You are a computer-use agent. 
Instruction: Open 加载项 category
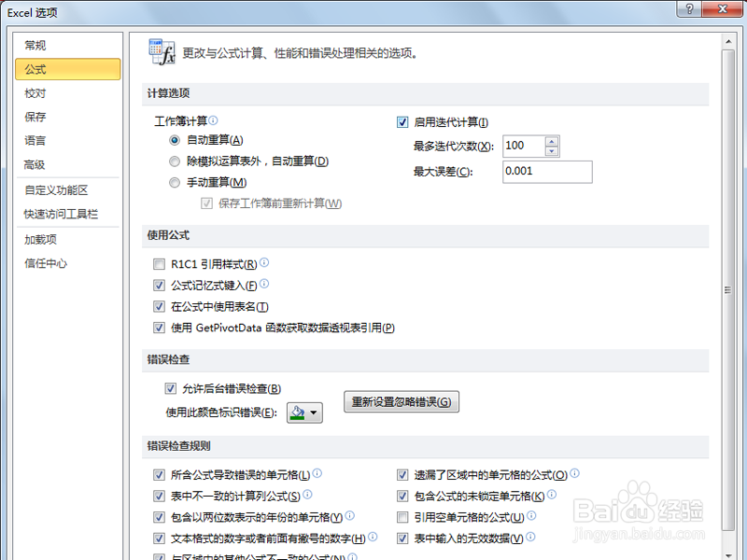67,240
